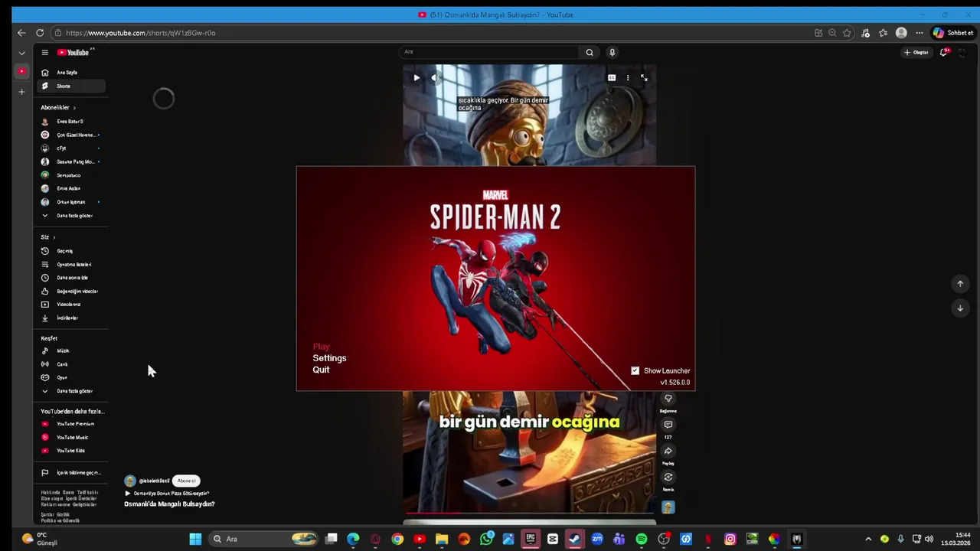Viewport: 980px width, 551px height.
Task: Open Canlı live icon under Keşfet
Action: (44, 364)
